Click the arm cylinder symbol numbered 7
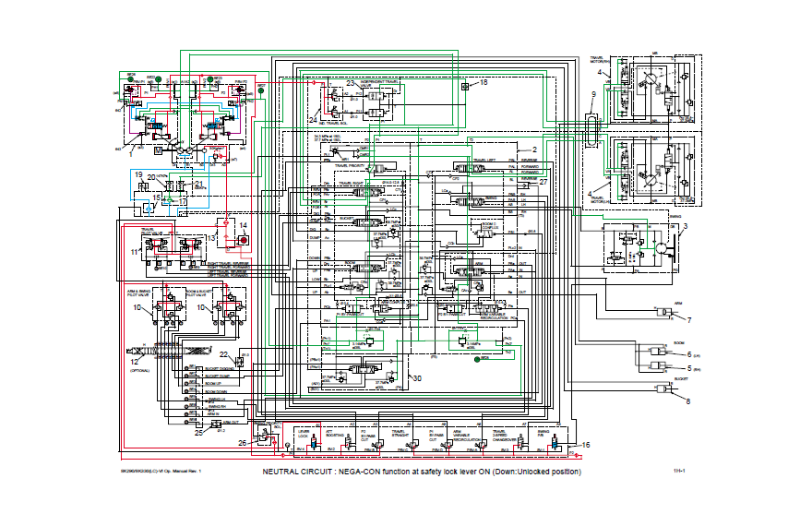The width and height of the screenshot is (812, 526). 666,313
